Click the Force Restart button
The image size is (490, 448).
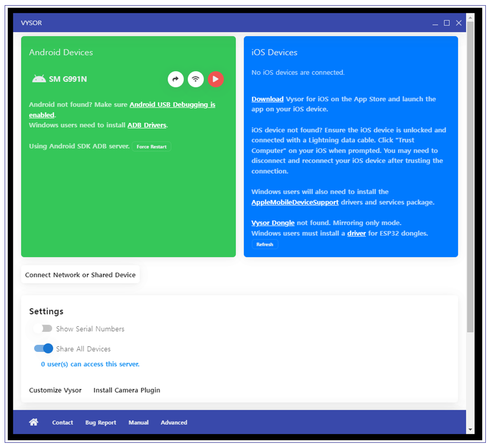151,146
